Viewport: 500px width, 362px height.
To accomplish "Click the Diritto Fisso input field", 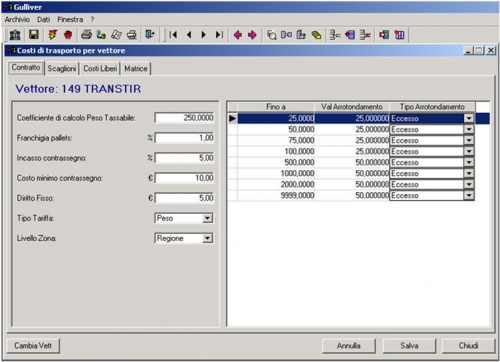I will pos(184,198).
